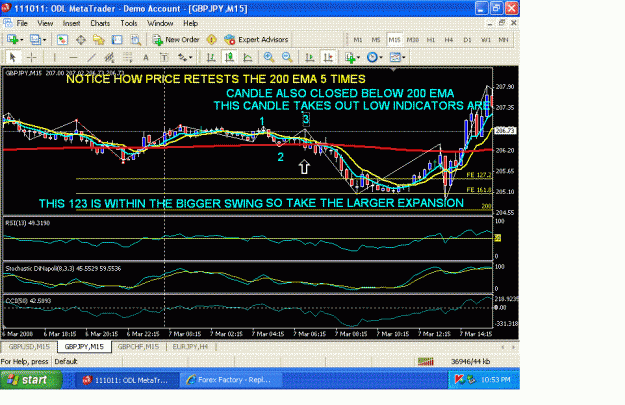Zoom out of the chart
The width and height of the screenshot is (625, 405).
click(x=287, y=57)
